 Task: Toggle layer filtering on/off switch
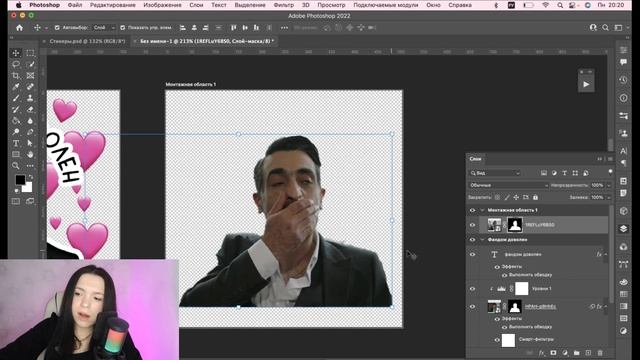click(x=610, y=172)
